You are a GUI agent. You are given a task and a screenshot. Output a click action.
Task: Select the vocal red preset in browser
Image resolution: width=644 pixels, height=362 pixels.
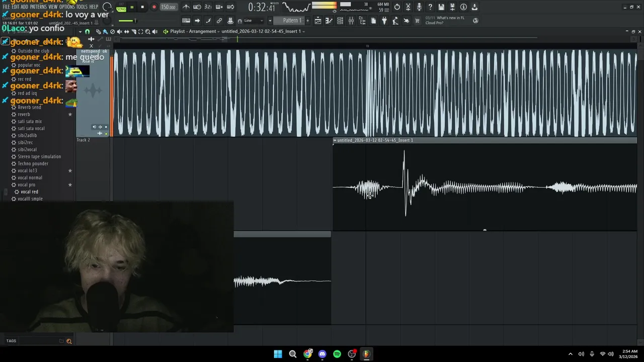coord(29,192)
